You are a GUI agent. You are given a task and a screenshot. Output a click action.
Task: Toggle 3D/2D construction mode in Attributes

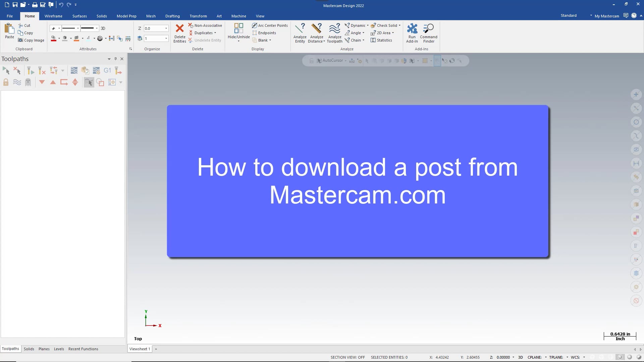[103, 28]
